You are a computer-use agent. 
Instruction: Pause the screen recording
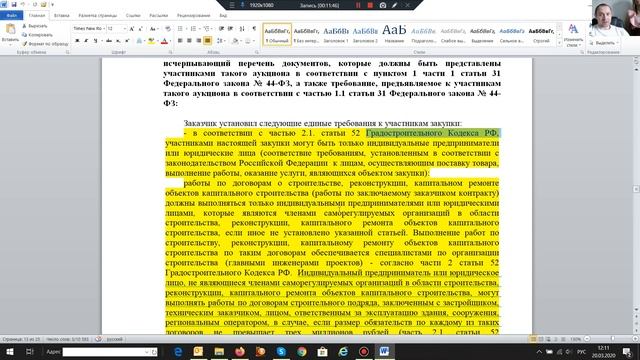(x=358, y=5)
